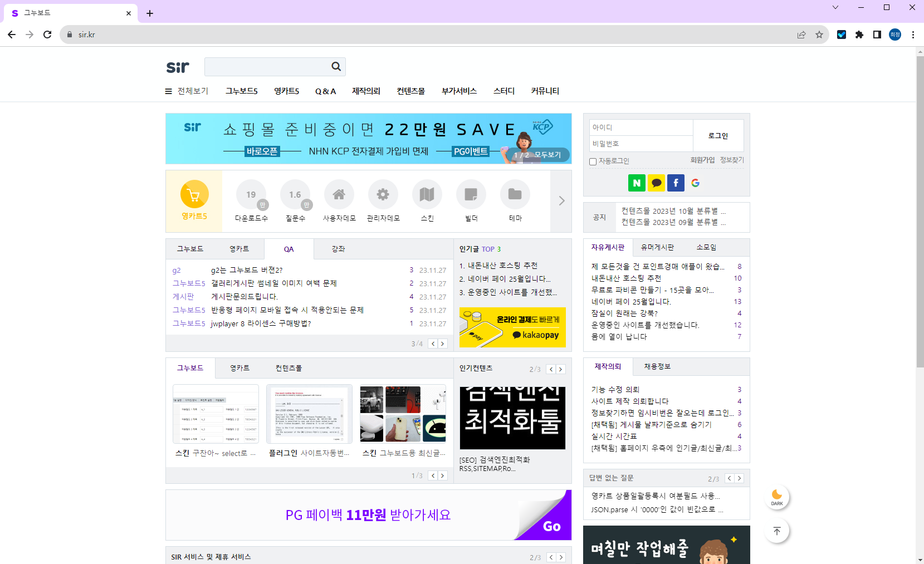Image resolution: width=924 pixels, height=564 pixels.
Task: Click the page vertical scrollbar
Action: tap(920, 212)
